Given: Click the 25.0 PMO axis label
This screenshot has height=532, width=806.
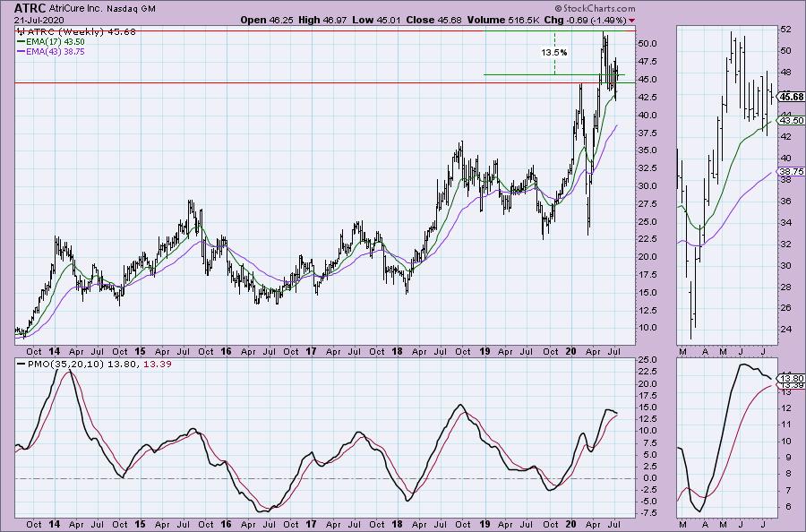Looking at the screenshot, I should tap(647, 360).
